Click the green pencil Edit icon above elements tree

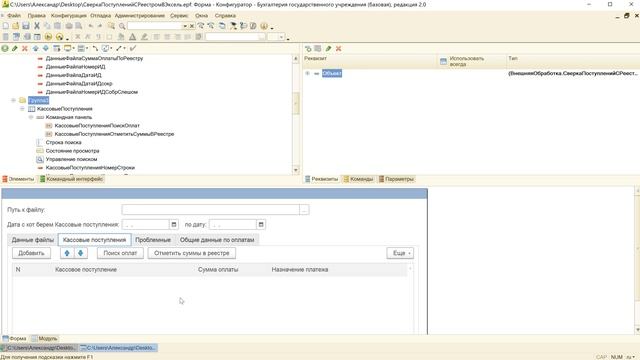tap(15, 48)
